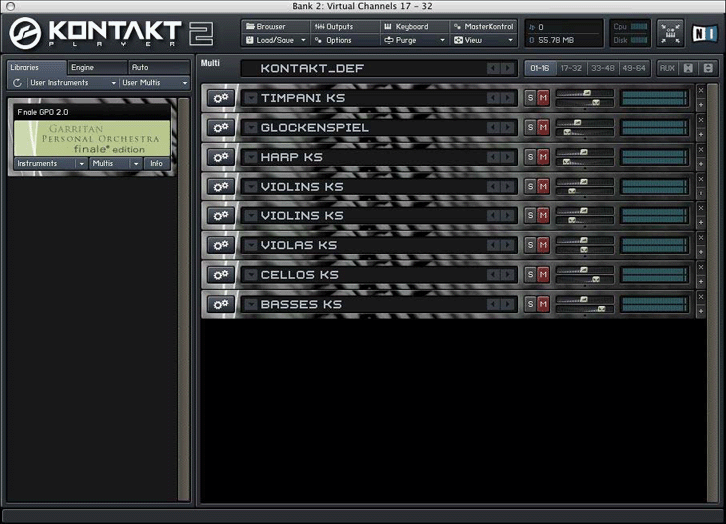Screen dimensions: 726x524
Task: Select the next TIMPANI KS preset arrow
Action: tap(508, 98)
